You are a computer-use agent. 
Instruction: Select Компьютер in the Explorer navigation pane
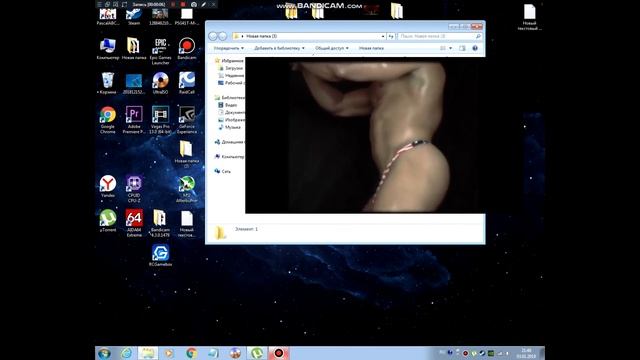[229, 157]
